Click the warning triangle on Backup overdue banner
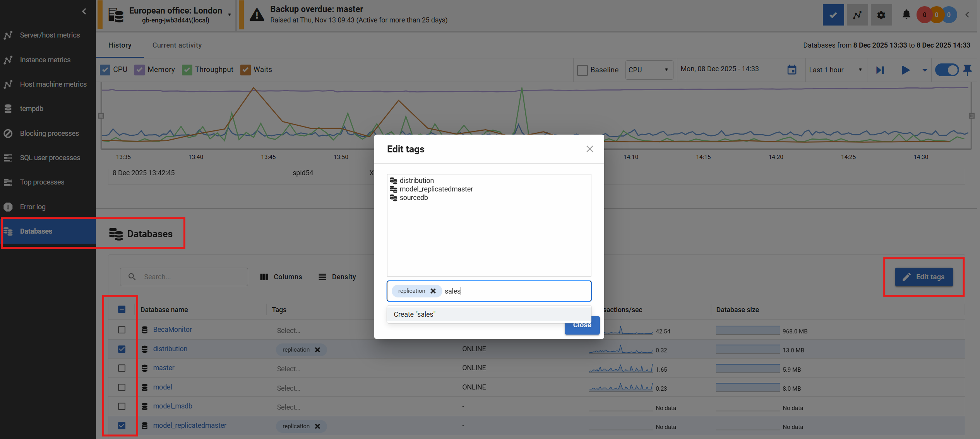The image size is (980, 439). coord(257,15)
